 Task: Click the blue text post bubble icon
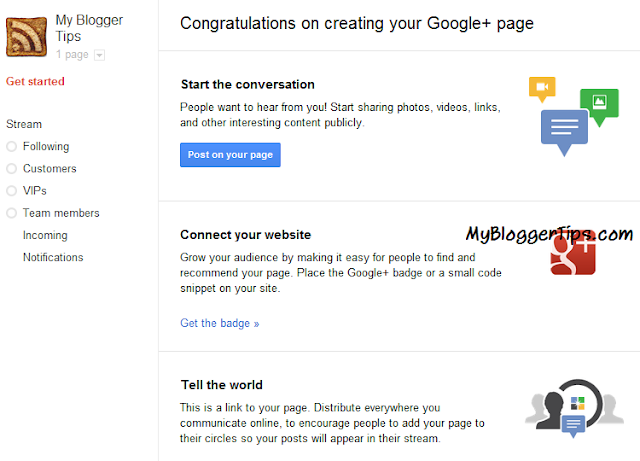click(564, 133)
